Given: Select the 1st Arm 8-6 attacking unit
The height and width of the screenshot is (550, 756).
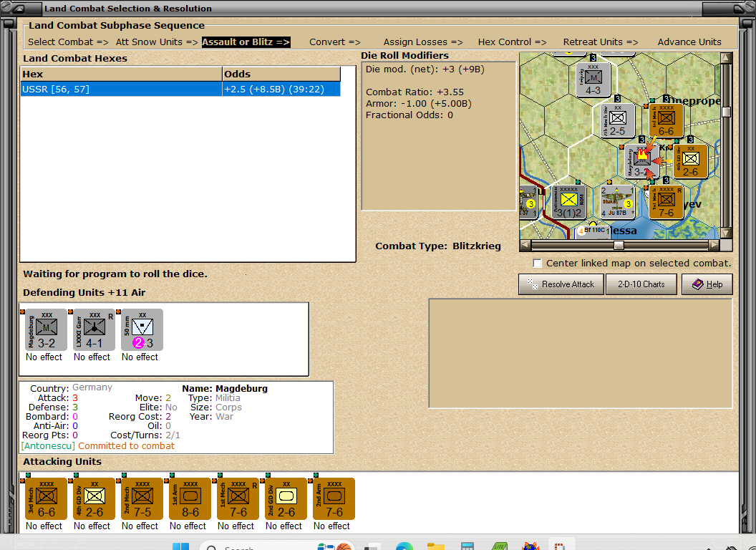Looking at the screenshot, I should click(190, 499).
